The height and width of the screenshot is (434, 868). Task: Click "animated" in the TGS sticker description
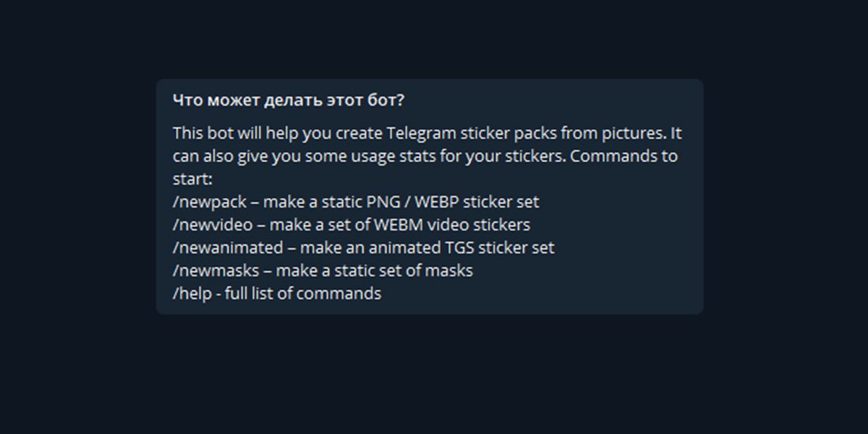click(404, 247)
